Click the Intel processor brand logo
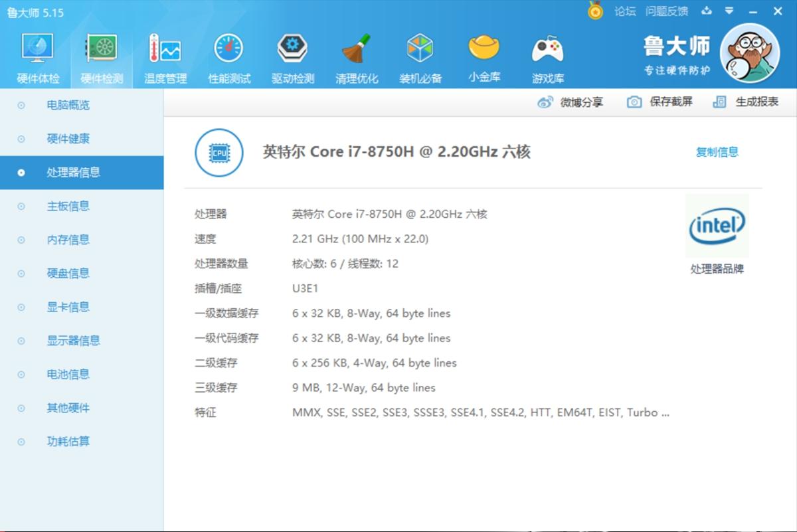The image size is (797, 532). point(717,225)
